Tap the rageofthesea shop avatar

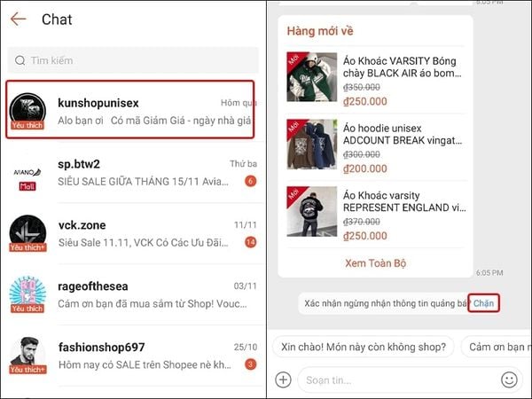tap(27, 293)
